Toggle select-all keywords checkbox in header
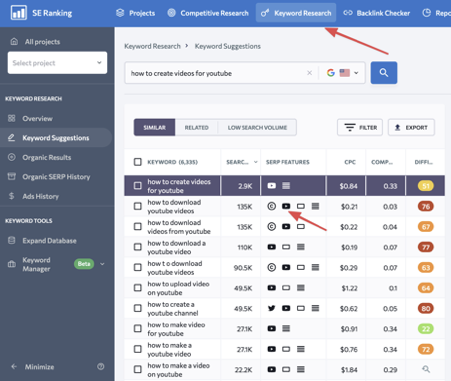The width and height of the screenshot is (451, 381). [138, 162]
